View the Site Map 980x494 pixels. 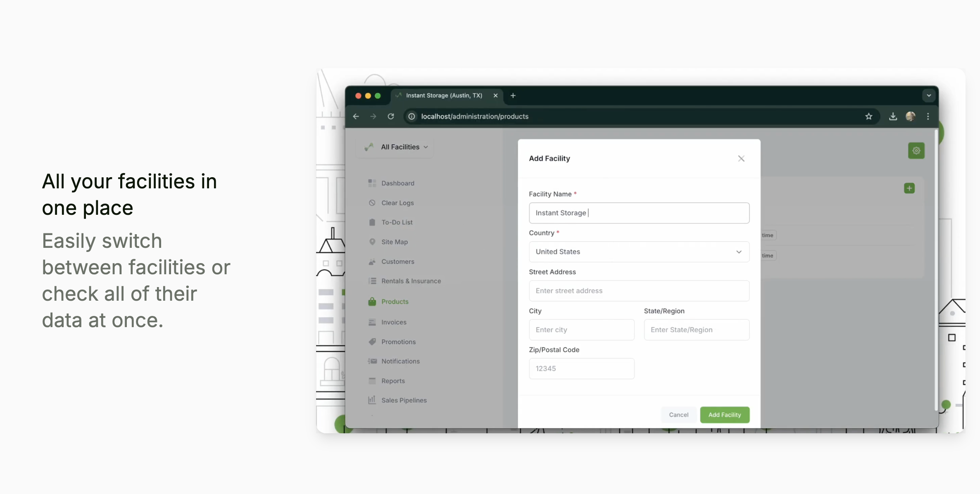point(394,242)
